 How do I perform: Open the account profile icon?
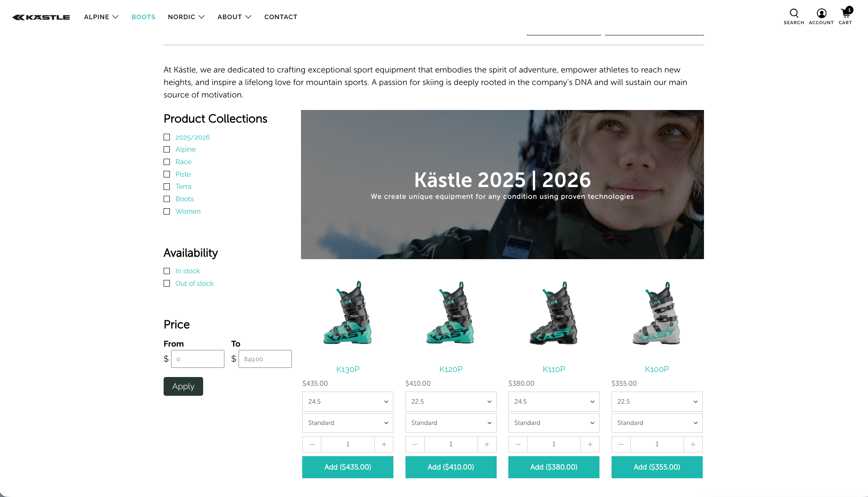pyautogui.click(x=821, y=13)
